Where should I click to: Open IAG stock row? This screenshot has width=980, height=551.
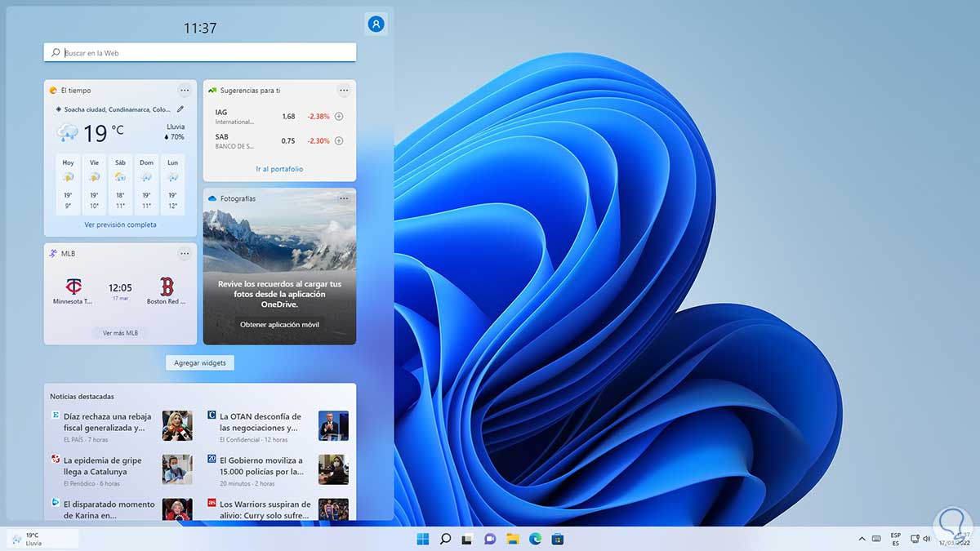point(279,117)
